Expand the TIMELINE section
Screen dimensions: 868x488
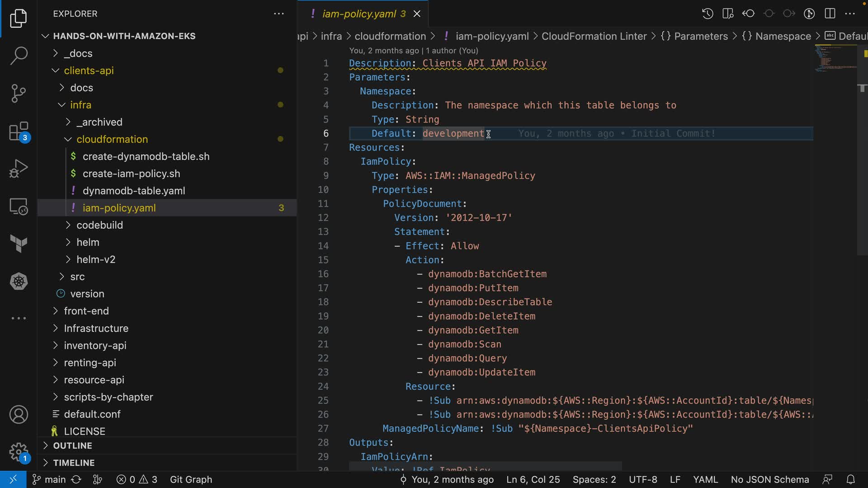[x=74, y=463]
